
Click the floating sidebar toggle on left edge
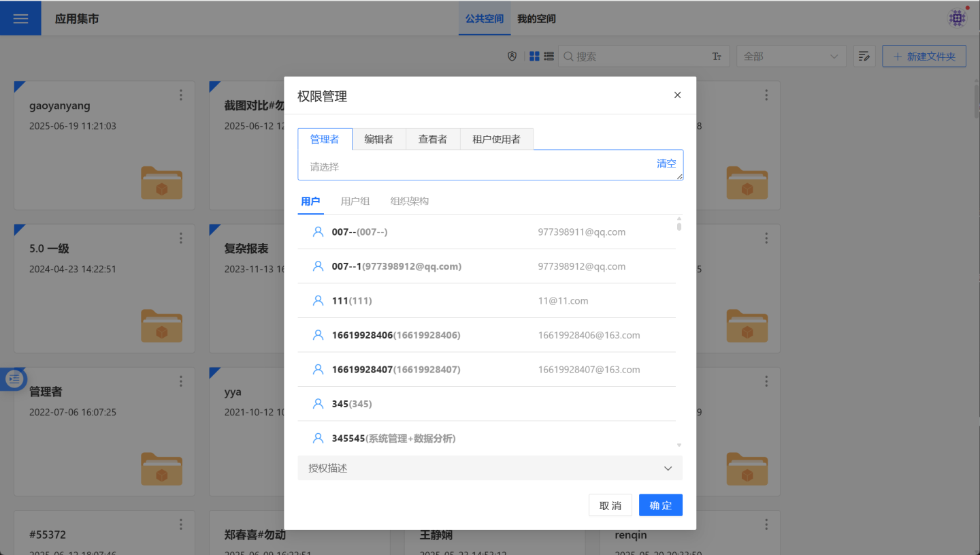coord(15,379)
